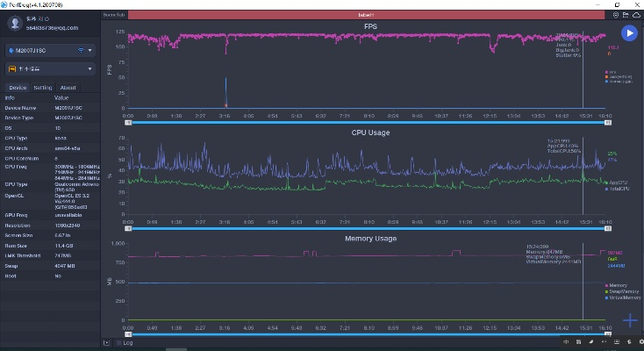
Task: Expand the M2007J1SC device dropdown
Action: click(89, 50)
